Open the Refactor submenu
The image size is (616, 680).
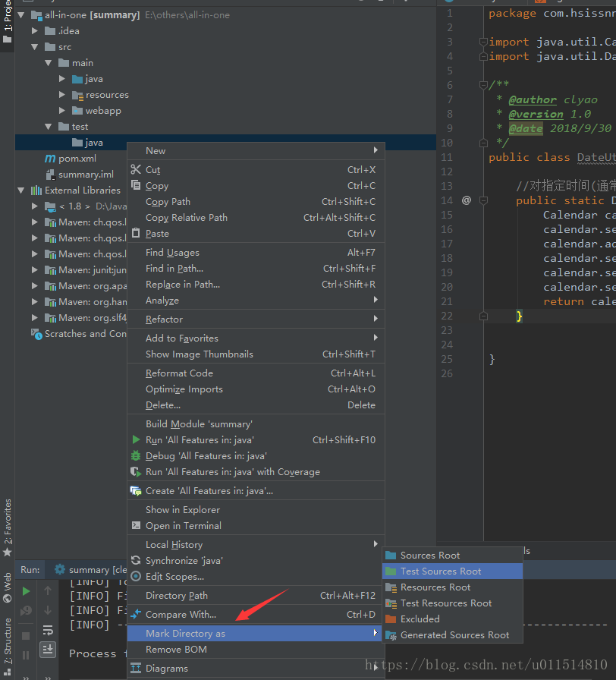tap(256, 320)
